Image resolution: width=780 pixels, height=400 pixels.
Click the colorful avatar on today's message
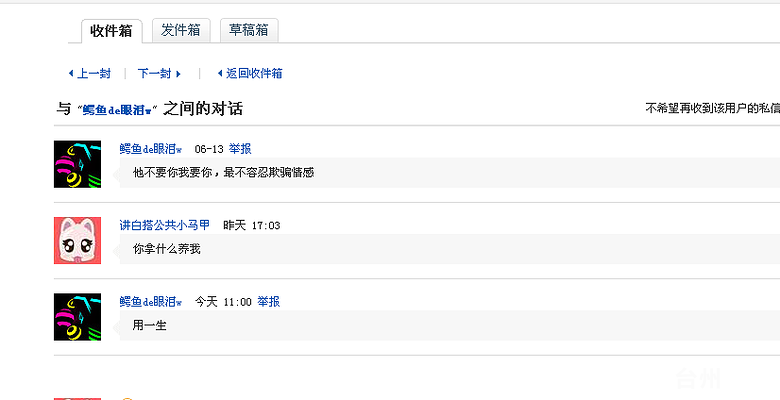click(x=77, y=316)
